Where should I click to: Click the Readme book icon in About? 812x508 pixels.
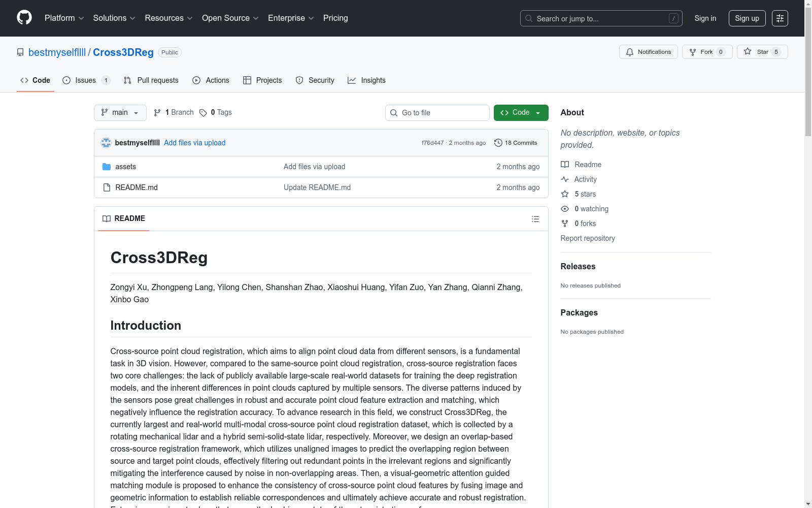pos(565,165)
